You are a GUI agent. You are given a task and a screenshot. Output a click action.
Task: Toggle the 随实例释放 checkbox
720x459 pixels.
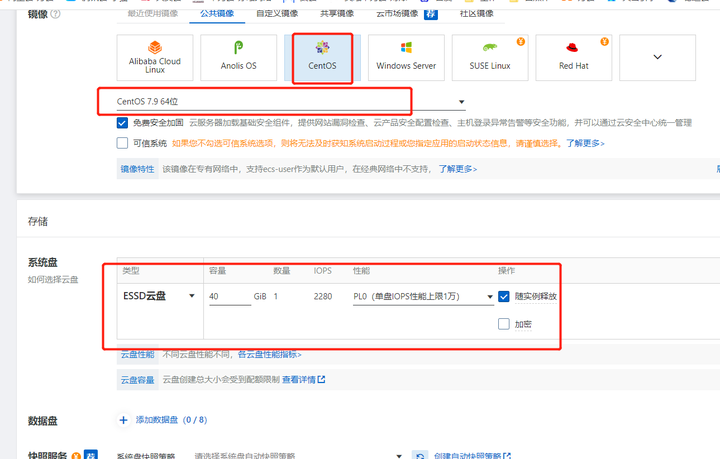(504, 297)
